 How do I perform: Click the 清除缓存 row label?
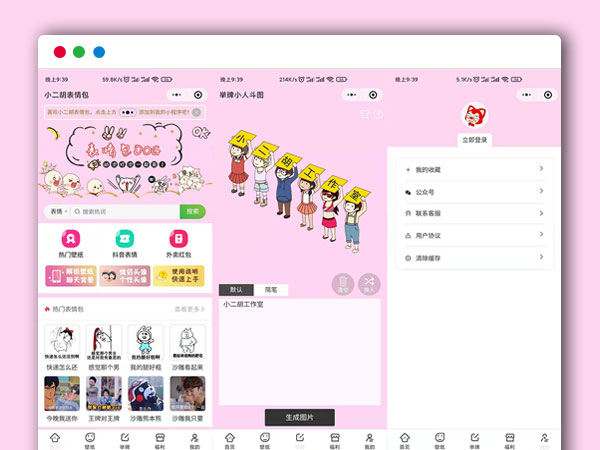click(x=428, y=258)
